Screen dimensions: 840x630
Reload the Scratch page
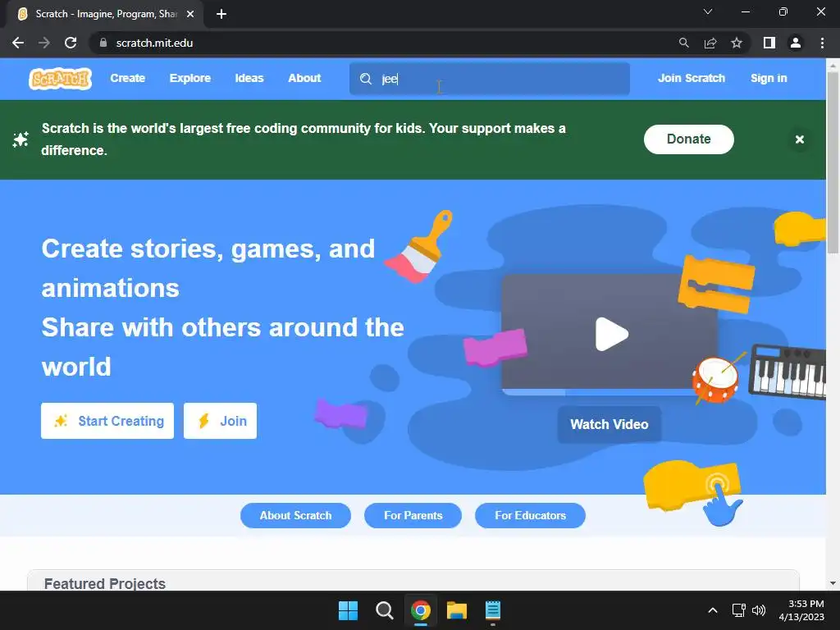71,43
